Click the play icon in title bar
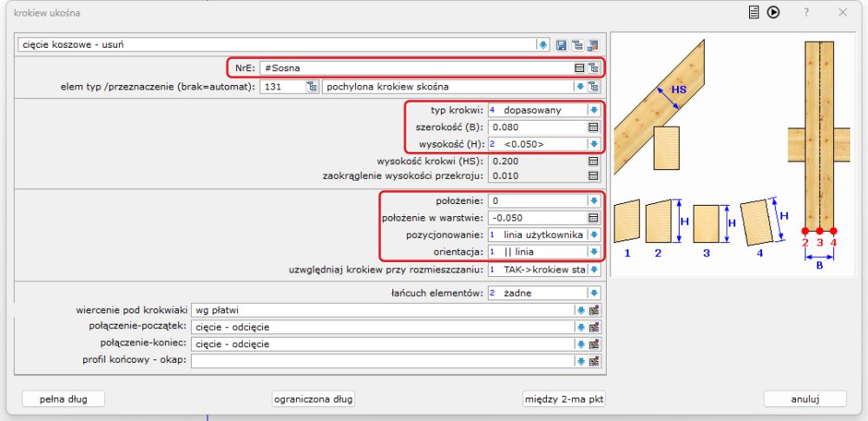The image size is (868, 421). click(x=773, y=13)
